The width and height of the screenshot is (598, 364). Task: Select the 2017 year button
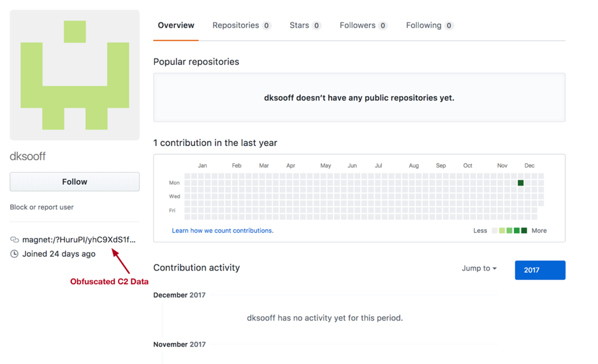[x=540, y=270]
